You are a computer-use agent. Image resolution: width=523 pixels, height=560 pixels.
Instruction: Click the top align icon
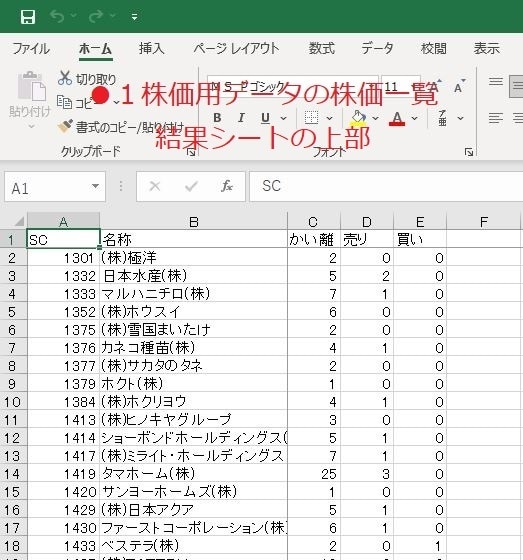tap(496, 82)
